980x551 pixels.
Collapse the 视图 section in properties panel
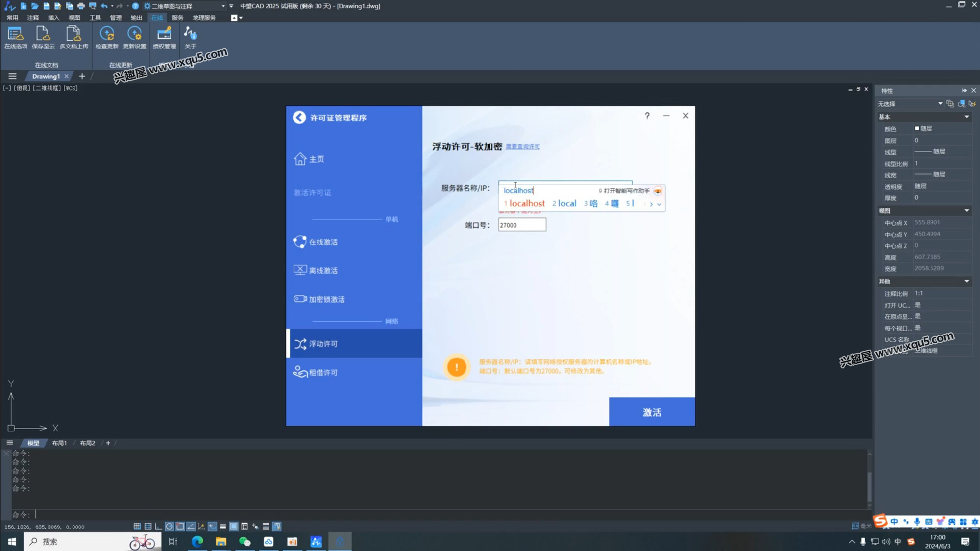(x=967, y=211)
